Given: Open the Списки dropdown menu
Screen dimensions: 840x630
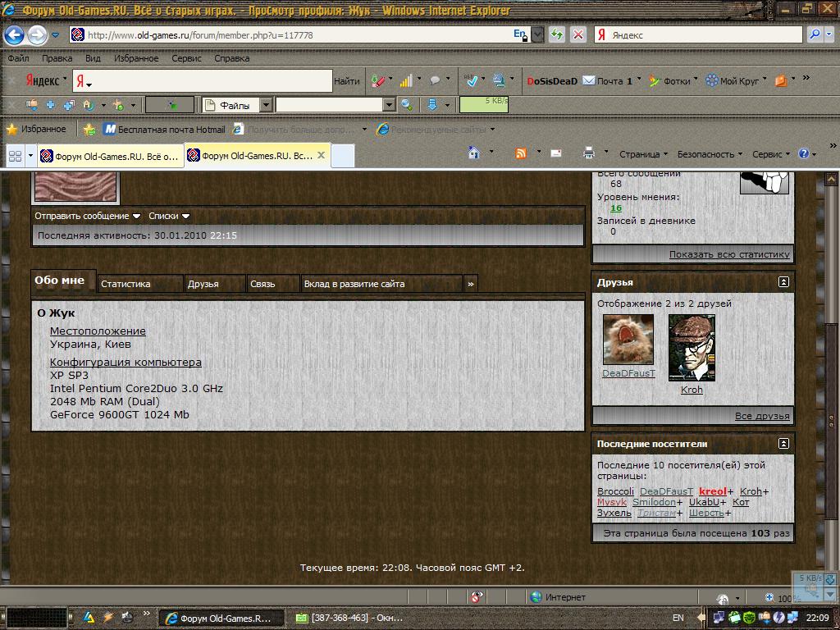Looking at the screenshot, I should click(x=169, y=216).
